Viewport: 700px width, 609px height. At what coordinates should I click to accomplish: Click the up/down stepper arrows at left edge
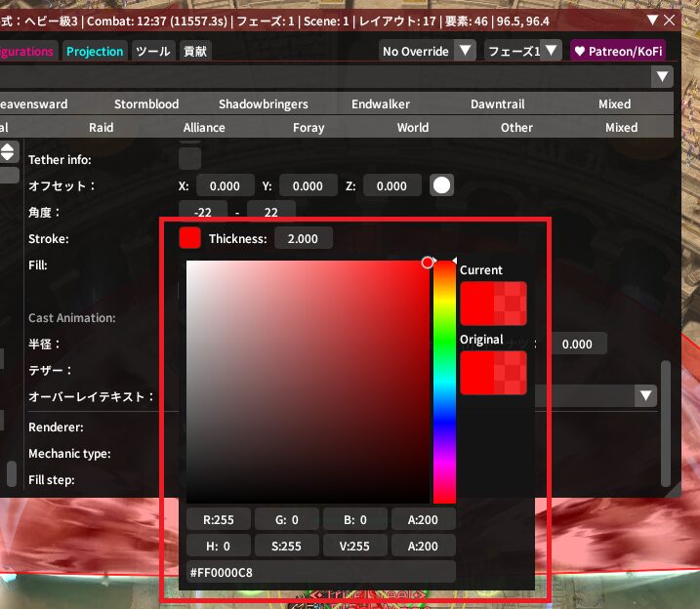8,152
